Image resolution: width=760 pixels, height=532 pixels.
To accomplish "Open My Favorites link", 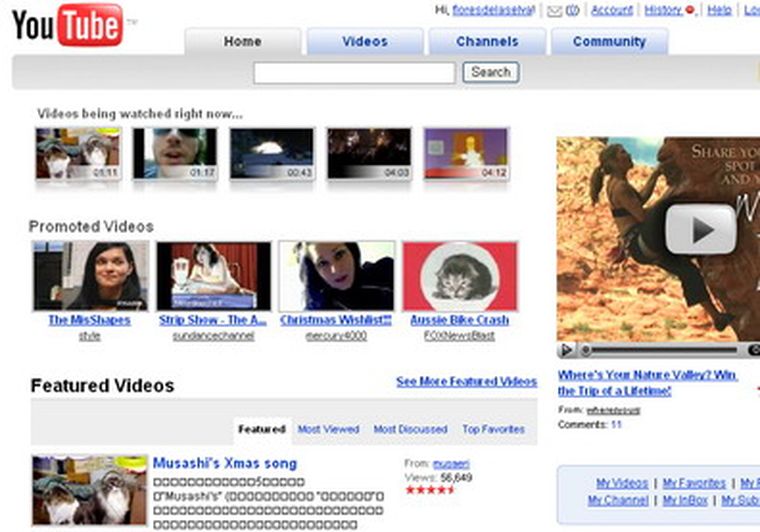I will click(x=694, y=483).
